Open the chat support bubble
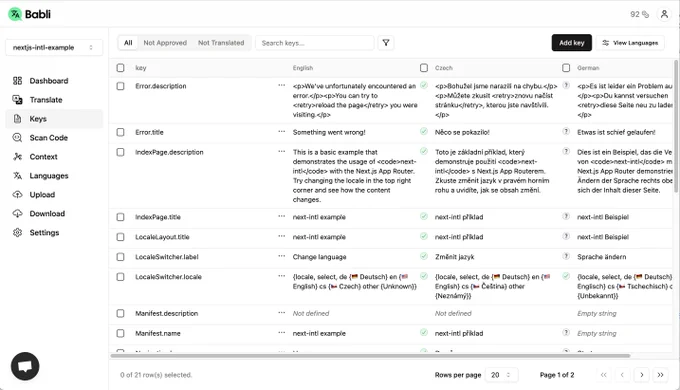 [x=25, y=366]
